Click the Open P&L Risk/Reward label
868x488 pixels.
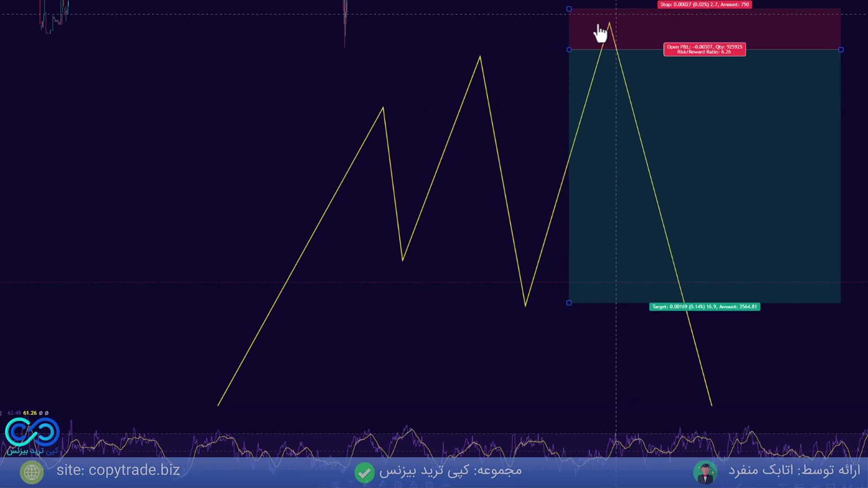tap(704, 49)
